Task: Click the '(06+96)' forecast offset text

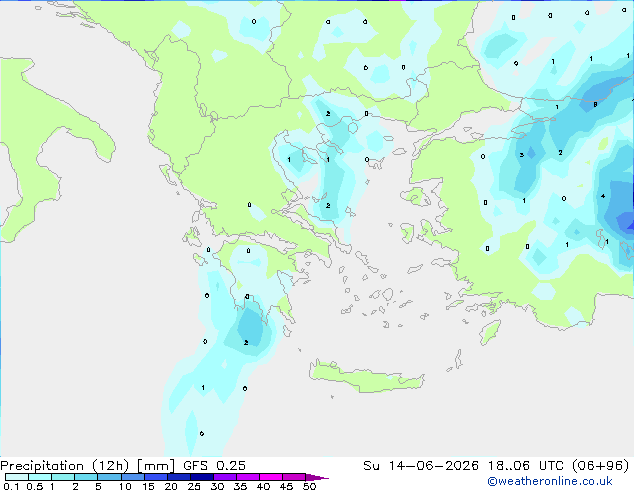Action: click(x=601, y=466)
